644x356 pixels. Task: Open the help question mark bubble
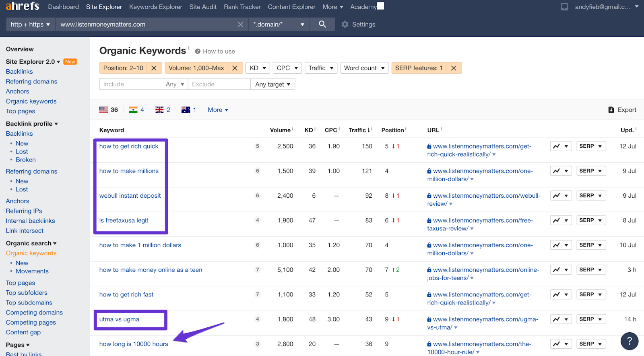click(630, 341)
